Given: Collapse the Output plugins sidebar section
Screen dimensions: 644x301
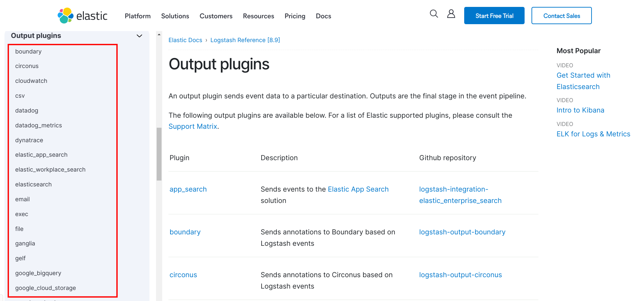Looking at the screenshot, I should tap(139, 36).
